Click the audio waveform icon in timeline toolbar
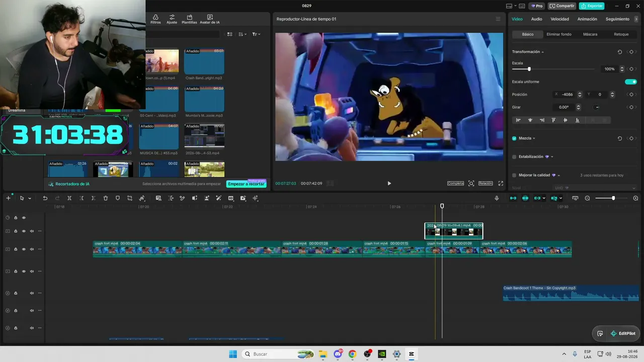644x362 pixels. [x=255, y=198]
